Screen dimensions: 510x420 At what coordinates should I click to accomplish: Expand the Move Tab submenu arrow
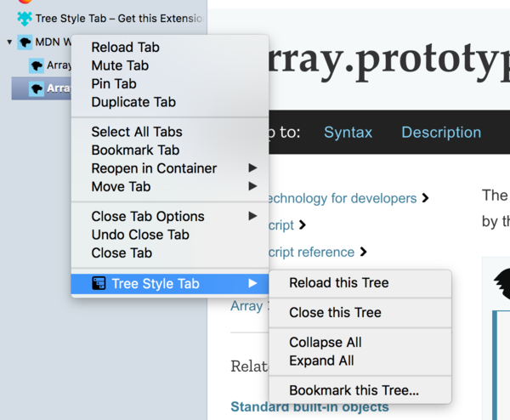tap(252, 186)
